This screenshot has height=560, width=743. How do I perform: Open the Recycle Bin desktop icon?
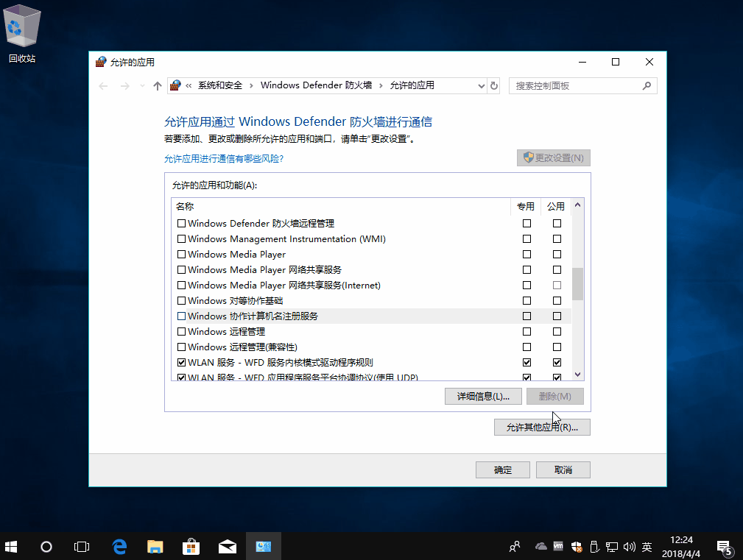22,34
